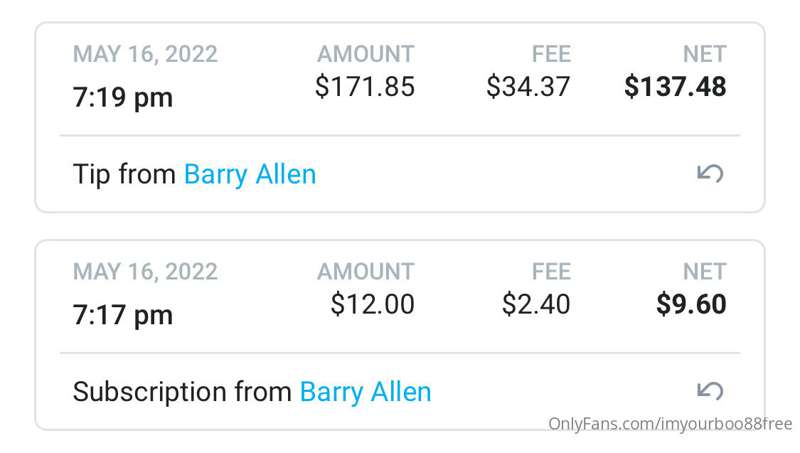Click the OnlyFans.com/imyourboo88free watermark
The height and width of the screenshot is (453, 800).
(670, 424)
